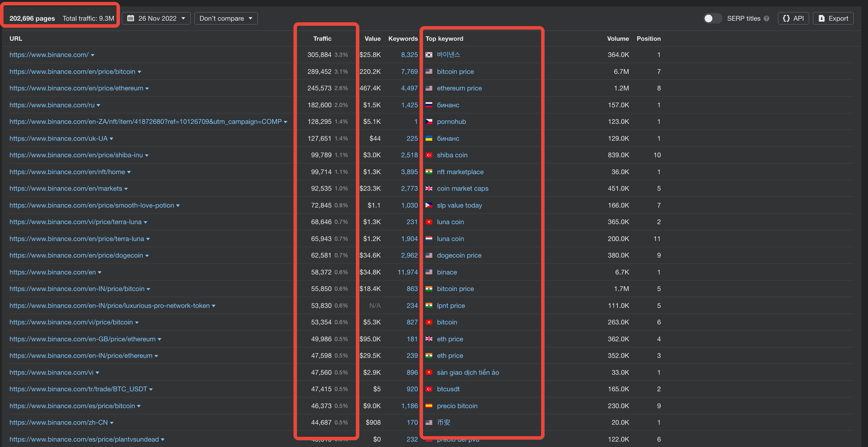This screenshot has height=447, width=868.
Task: Expand dropdown arrow for en/price/bitcoin URL
Action: pos(139,72)
